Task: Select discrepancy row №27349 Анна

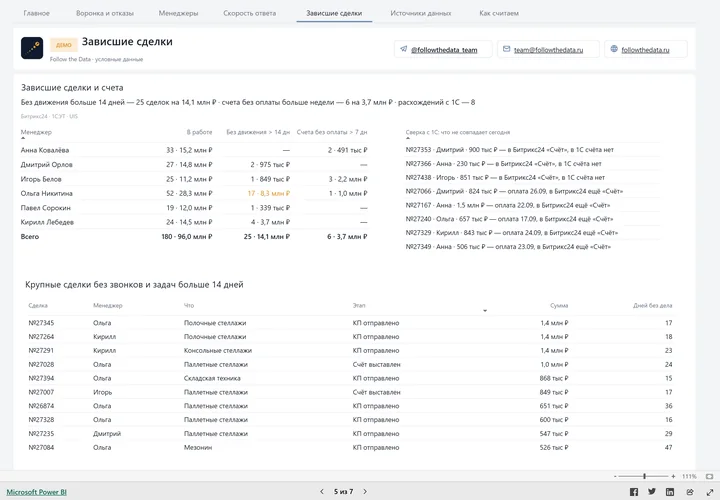Action: click(x=533, y=247)
